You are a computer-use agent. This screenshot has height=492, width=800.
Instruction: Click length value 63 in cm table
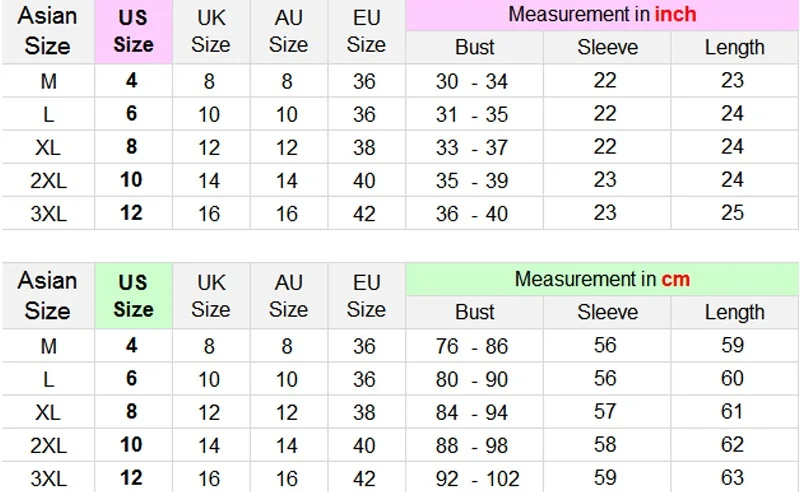[x=735, y=478]
